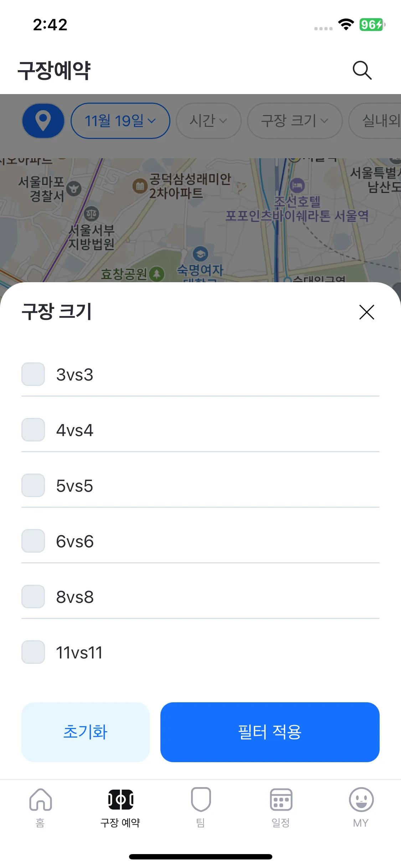Screen dimensions: 401x868
Task: Check the 3vs3 checkbox
Action: [x=33, y=374]
